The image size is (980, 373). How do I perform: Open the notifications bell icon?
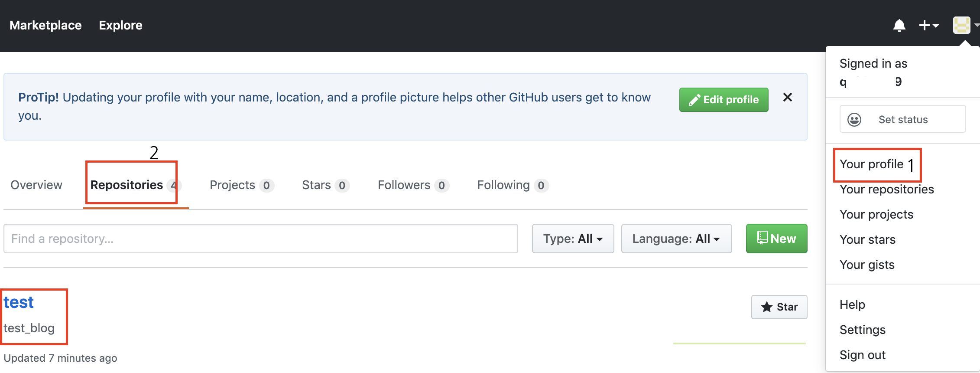(899, 26)
